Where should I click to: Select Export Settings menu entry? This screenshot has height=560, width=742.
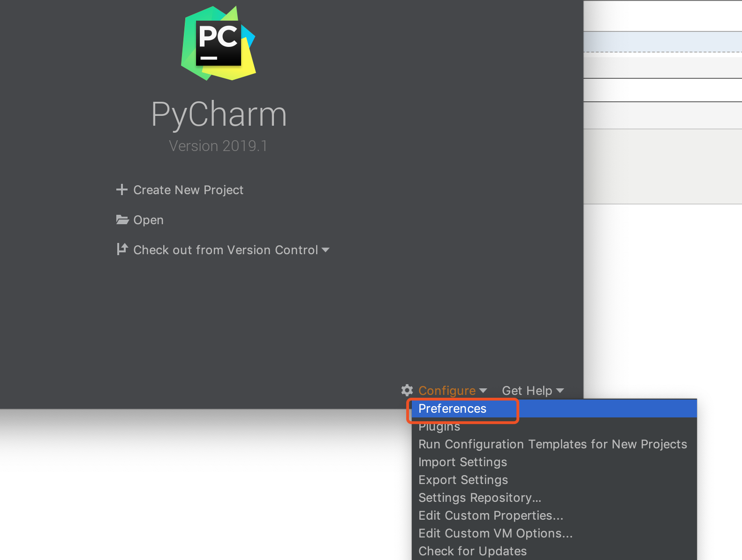554,480
